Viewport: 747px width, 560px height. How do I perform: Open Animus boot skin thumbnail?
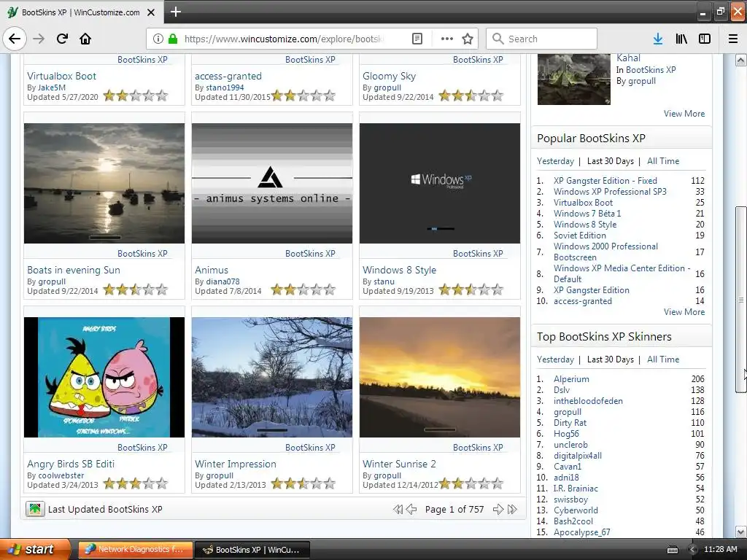(x=272, y=183)
